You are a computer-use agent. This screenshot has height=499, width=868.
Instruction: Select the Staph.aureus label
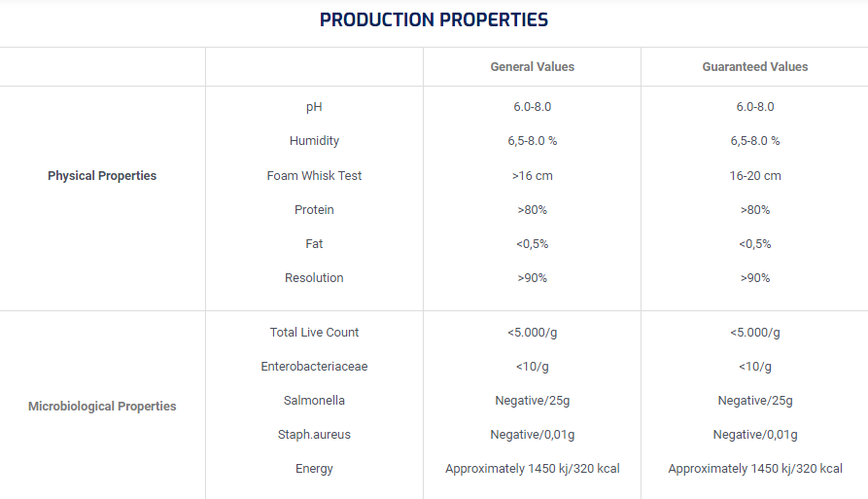point(314,435)
